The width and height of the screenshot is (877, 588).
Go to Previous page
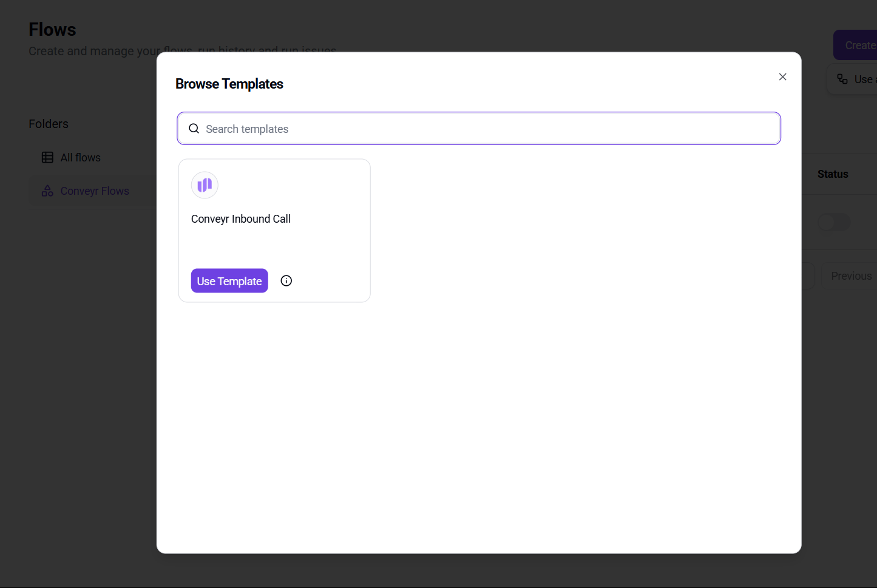(850, 276)
